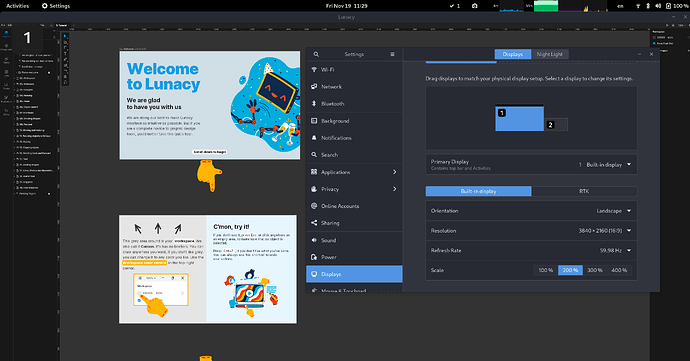Click the en keyboard layout indicator

pyautogui.click(x=620, y=6)
